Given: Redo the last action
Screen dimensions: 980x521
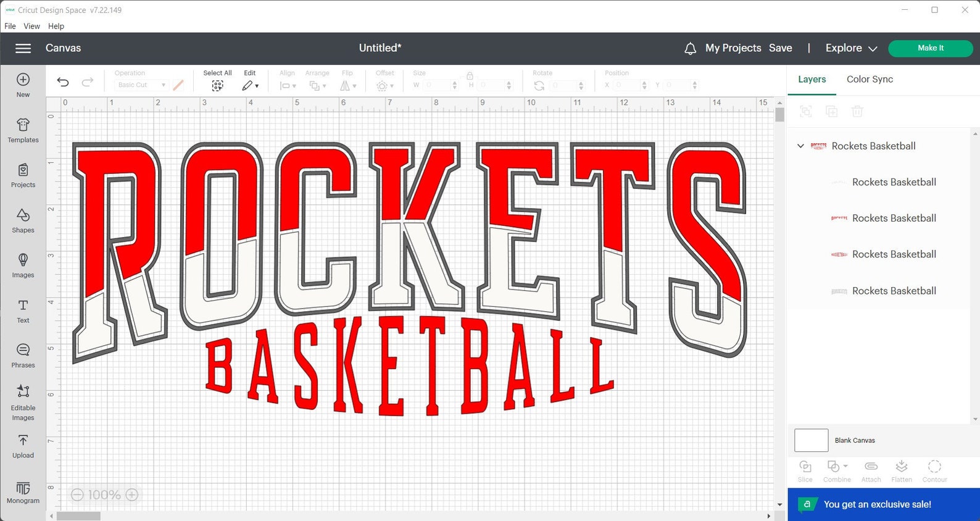Looking at the screenshot, I should click(88, 81).
